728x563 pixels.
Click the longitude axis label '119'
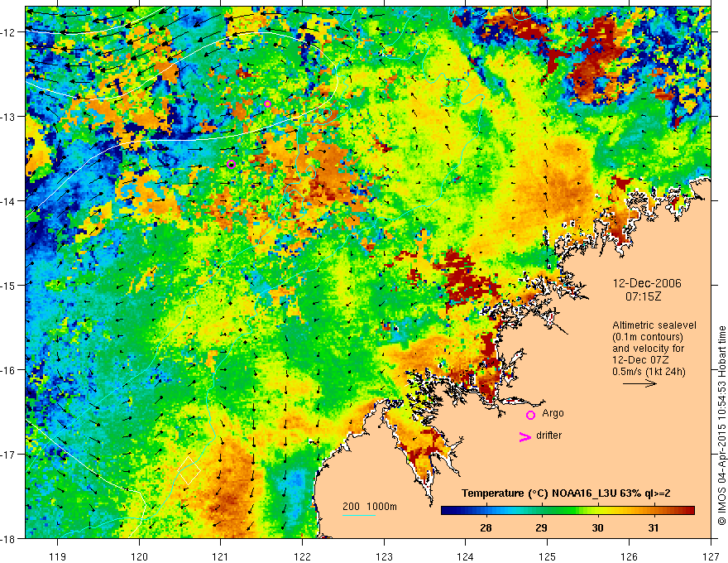[x=58, y=557]
